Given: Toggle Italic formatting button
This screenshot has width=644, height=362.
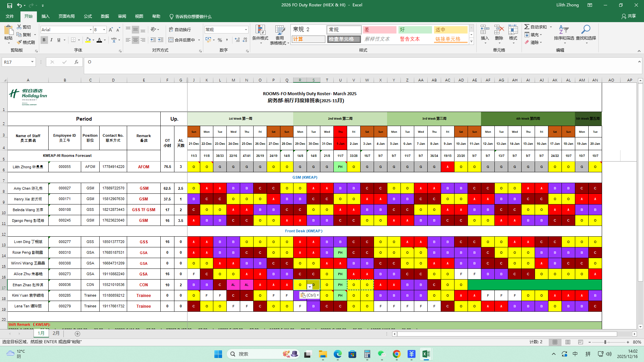Looking at the screenshot, I should [x=51, y=40].
